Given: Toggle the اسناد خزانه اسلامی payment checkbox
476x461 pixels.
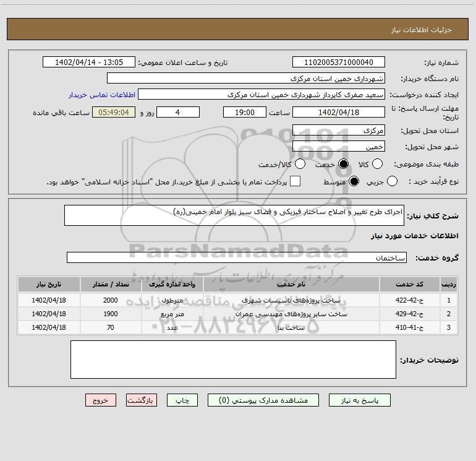Looking at the screenshot, I should click(295, 181).
